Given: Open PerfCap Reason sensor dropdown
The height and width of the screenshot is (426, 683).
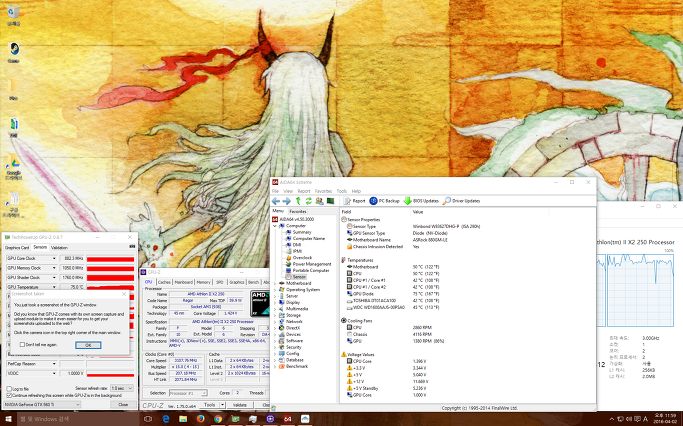Looking at the screenshot, I should click(54, 364).
